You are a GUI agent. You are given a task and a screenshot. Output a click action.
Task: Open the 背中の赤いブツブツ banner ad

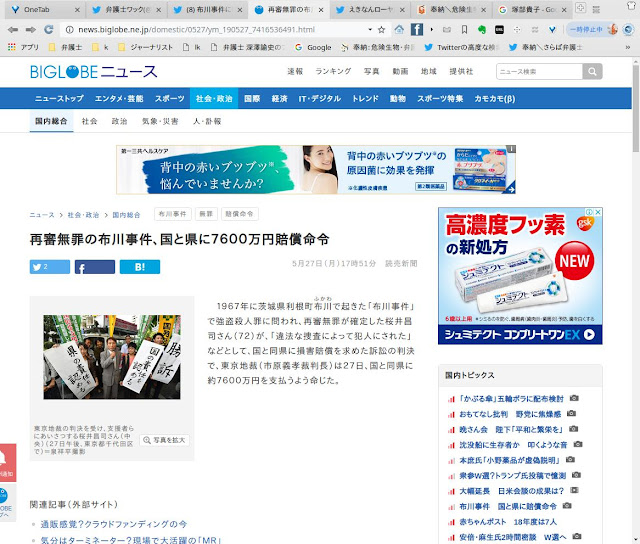(x=316, y=169)
